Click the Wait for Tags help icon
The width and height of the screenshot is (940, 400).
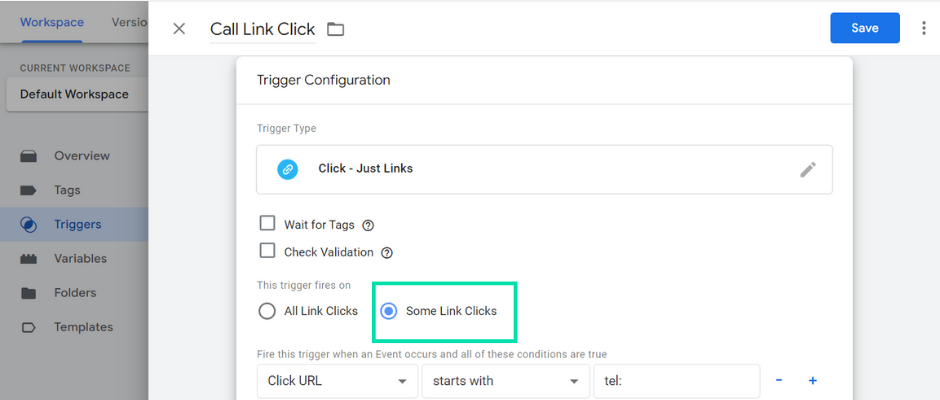(369, 226)
